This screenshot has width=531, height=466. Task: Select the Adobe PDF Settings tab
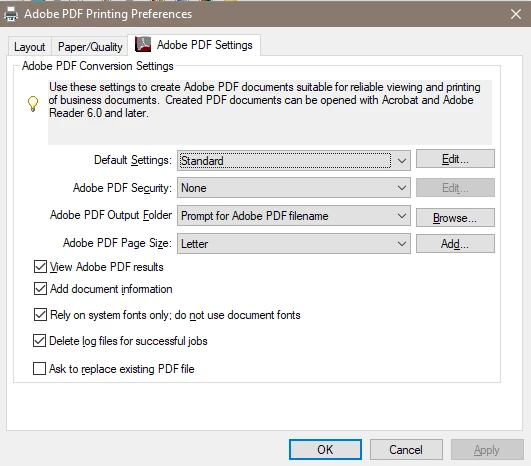(194, 45)
